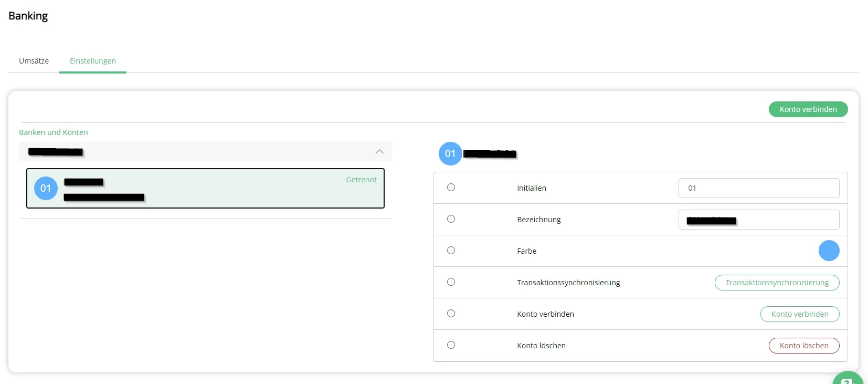Image resolution: width=868 pixels, height=384 pixels.
Task: Open the blue Farbe color swatch
Action: tap(829, 251)
